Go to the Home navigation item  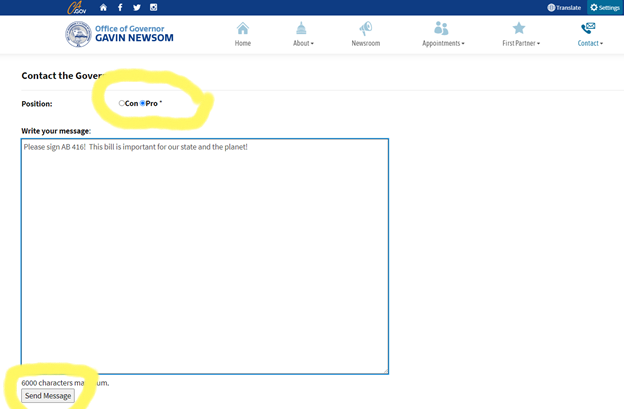coord(243,35)
